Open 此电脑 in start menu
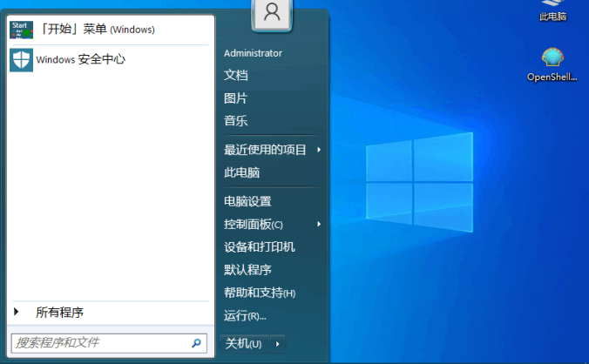The image size is (589, 364). pos(242,172)
